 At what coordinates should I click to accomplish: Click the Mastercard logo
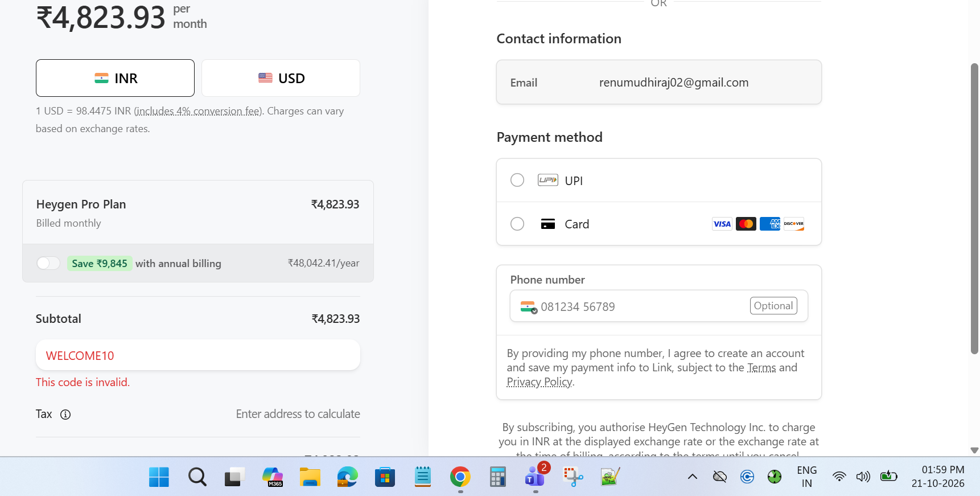click(x=746, y=224)
